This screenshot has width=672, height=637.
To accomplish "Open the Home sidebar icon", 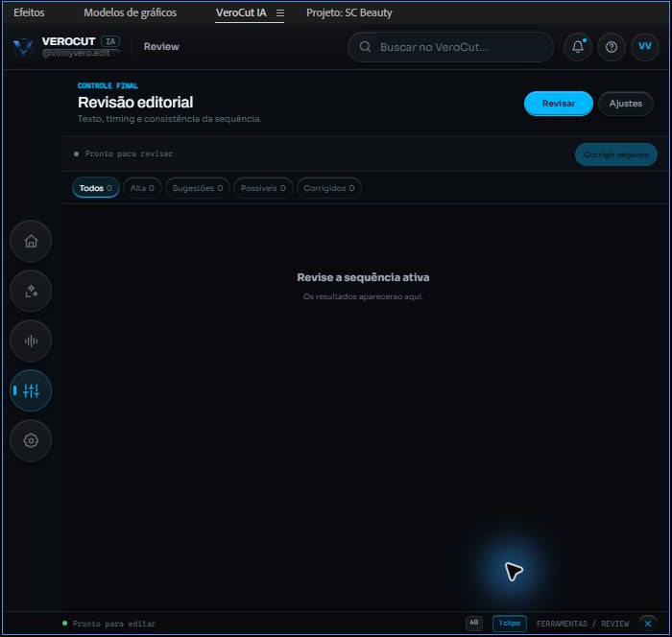I will pyautogui.click(x=31, y=241).
